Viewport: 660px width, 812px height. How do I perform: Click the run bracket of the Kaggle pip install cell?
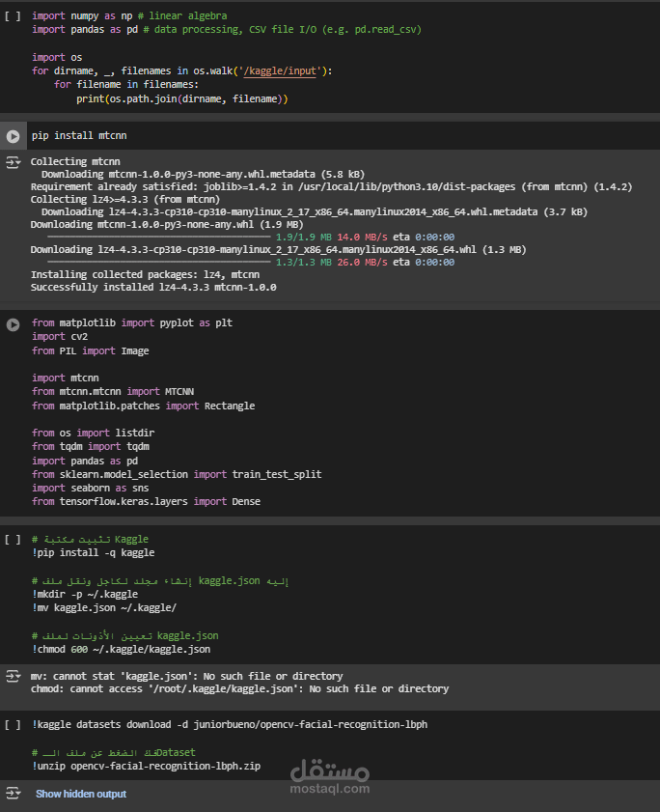pyautogui.click(x=13, y=539)
